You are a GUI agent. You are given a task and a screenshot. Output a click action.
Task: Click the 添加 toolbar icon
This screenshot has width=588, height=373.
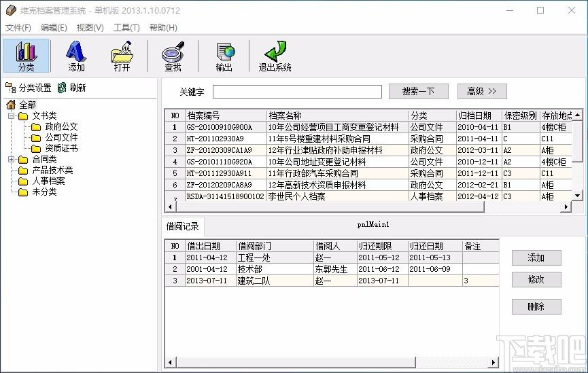coord(76,56)
